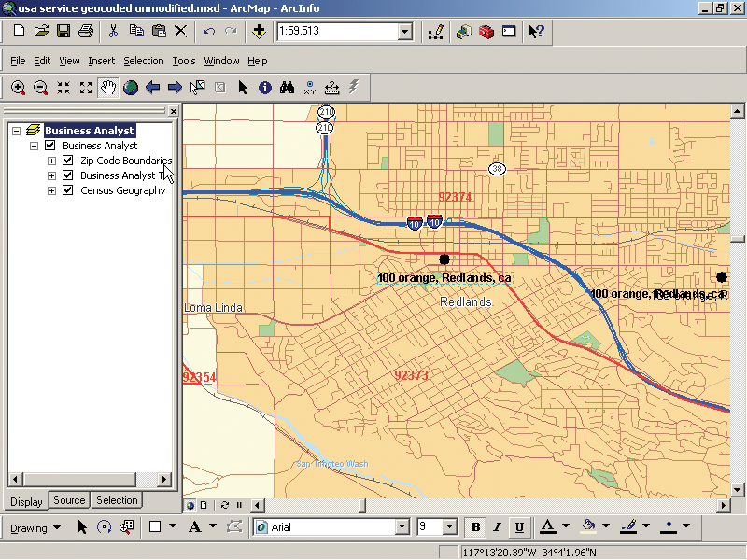Uncheck the Zip Code Boundaries layer
The image size is (747, 560).
click(x=67, y=161)
